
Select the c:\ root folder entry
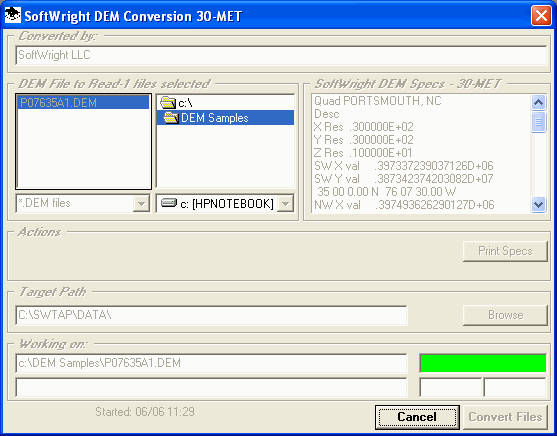tap(225, 103)
